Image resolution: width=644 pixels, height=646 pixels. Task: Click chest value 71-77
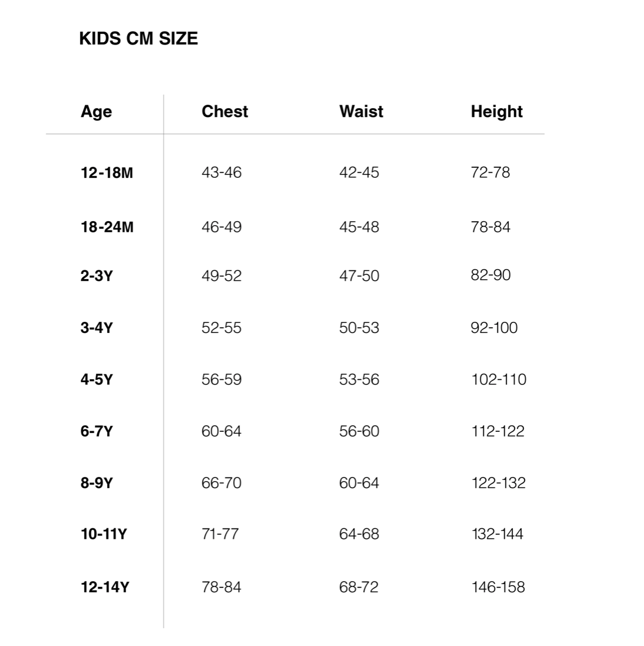coord(220,534)
